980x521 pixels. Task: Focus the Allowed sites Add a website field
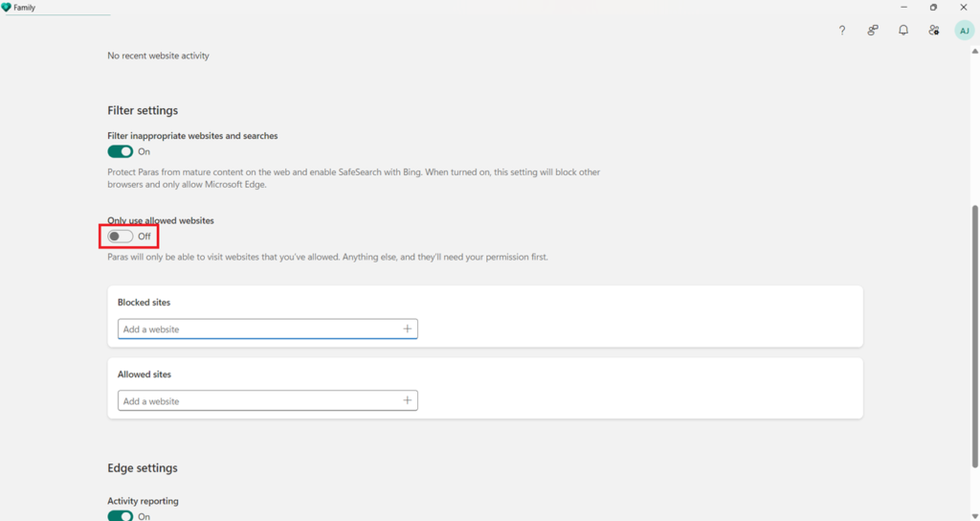(268, 401)
